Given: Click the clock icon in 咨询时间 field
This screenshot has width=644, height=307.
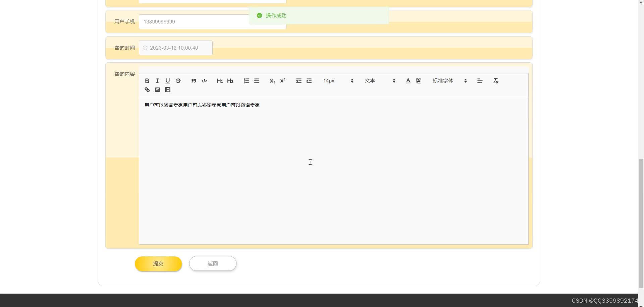Looking at the screenshot, I should pos(145,48).
